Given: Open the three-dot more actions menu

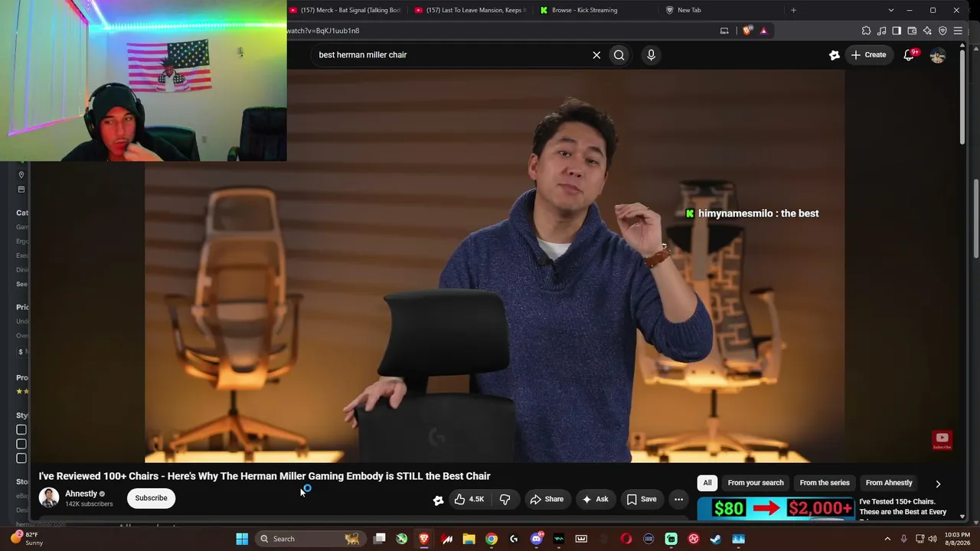Looking at the screenshot, I should click(678, 499).
